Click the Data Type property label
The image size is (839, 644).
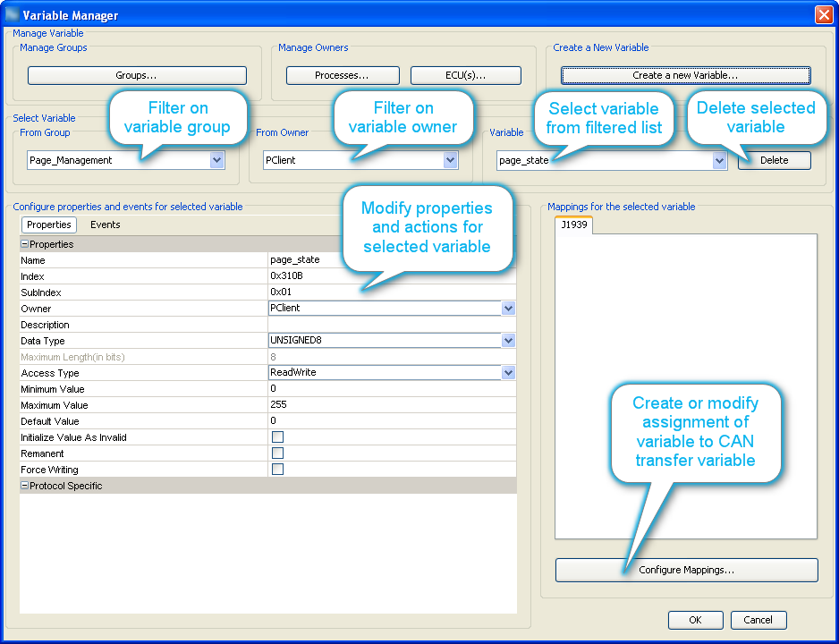point(43,341)
